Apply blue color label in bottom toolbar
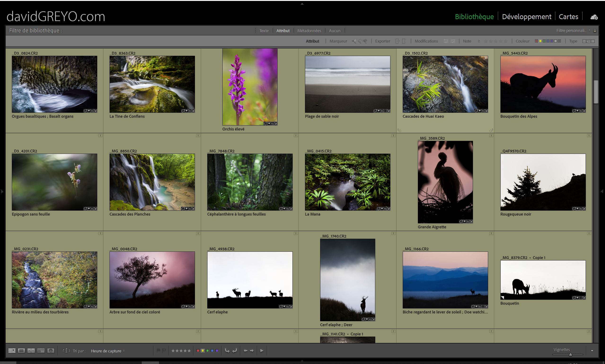The image size is (605, 364). point(212,351)
